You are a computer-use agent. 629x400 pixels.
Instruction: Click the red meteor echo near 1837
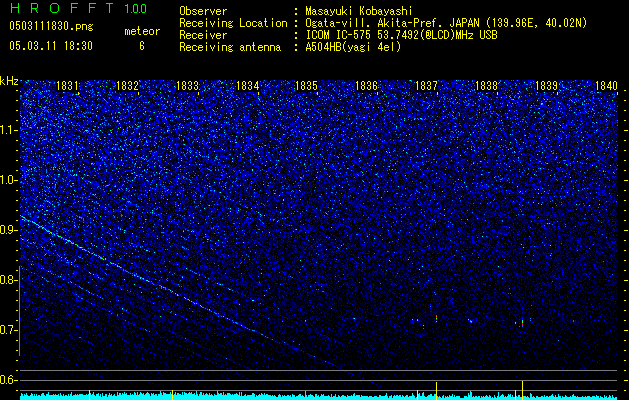[x=436, y=318]
